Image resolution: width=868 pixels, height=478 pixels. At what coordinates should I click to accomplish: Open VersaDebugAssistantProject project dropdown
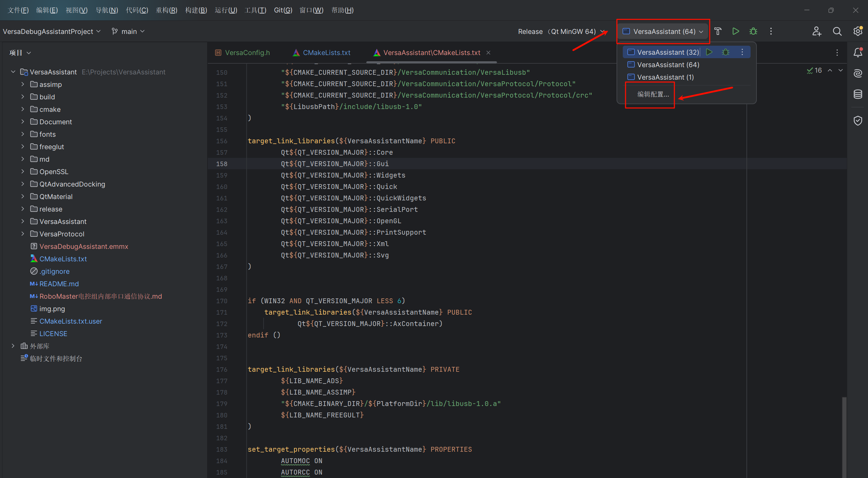click(52, 31)
